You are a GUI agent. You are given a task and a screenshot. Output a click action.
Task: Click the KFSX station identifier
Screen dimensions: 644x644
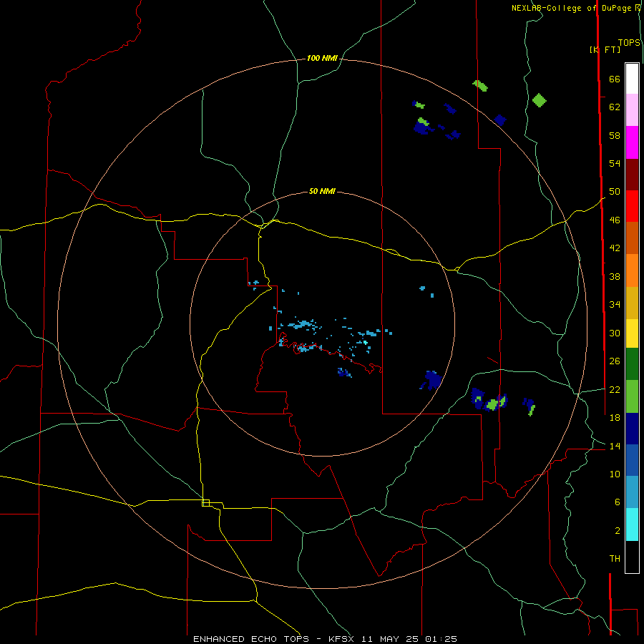[341, 639]
